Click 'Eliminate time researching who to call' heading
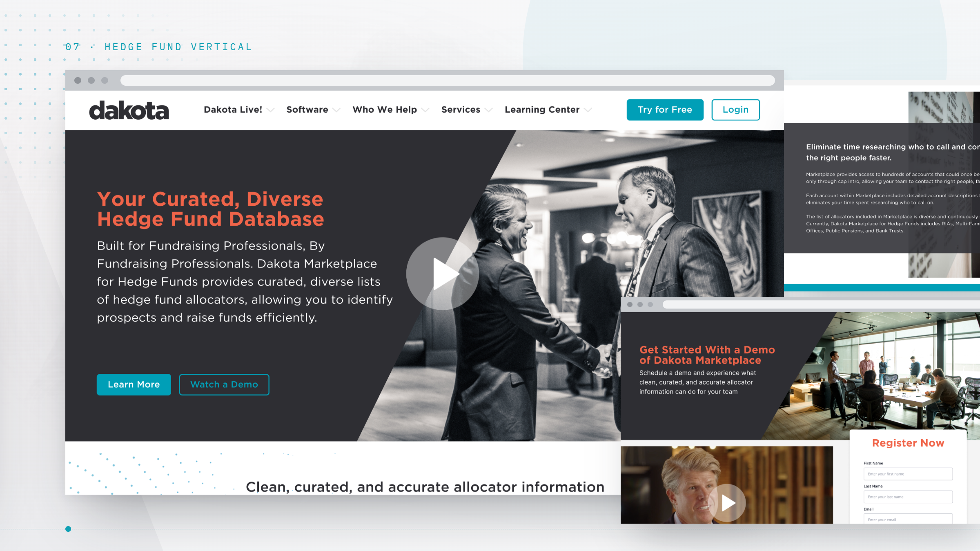 893,152
